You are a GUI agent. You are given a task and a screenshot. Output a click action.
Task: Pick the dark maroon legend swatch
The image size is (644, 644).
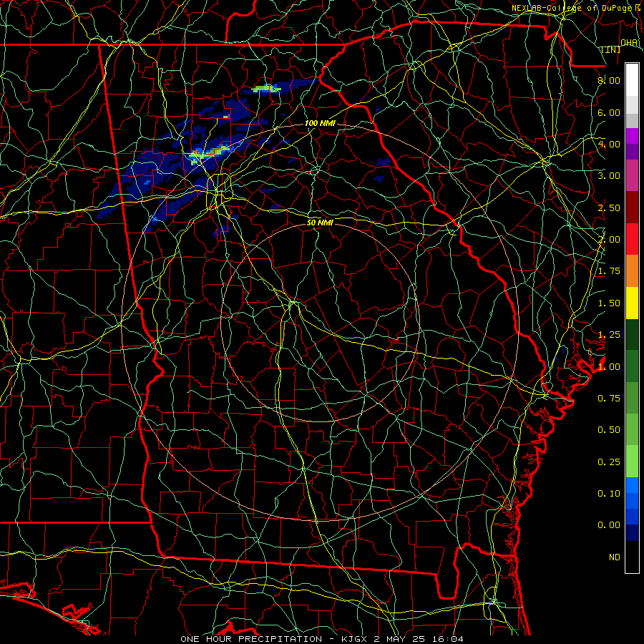click(632, 208)
